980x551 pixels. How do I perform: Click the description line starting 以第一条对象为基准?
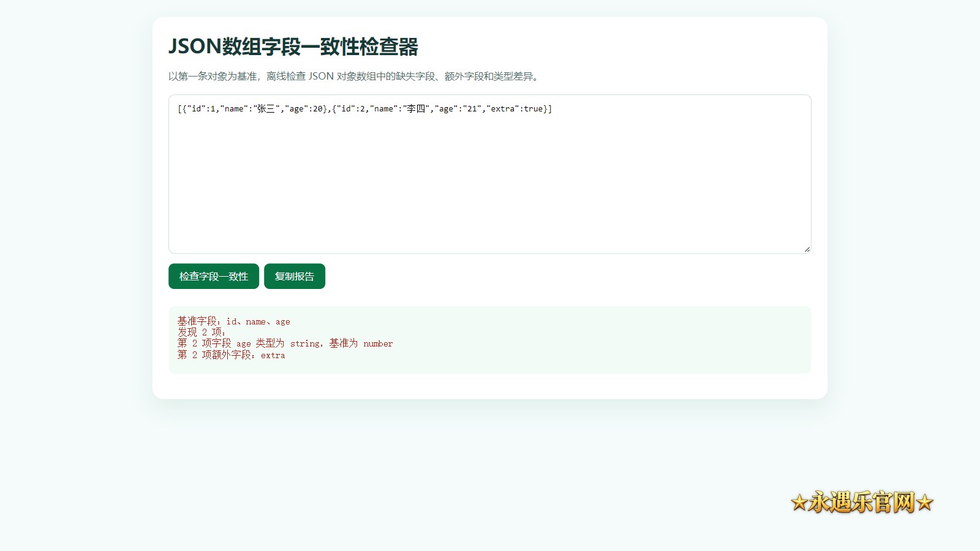[x=355, y=77]
